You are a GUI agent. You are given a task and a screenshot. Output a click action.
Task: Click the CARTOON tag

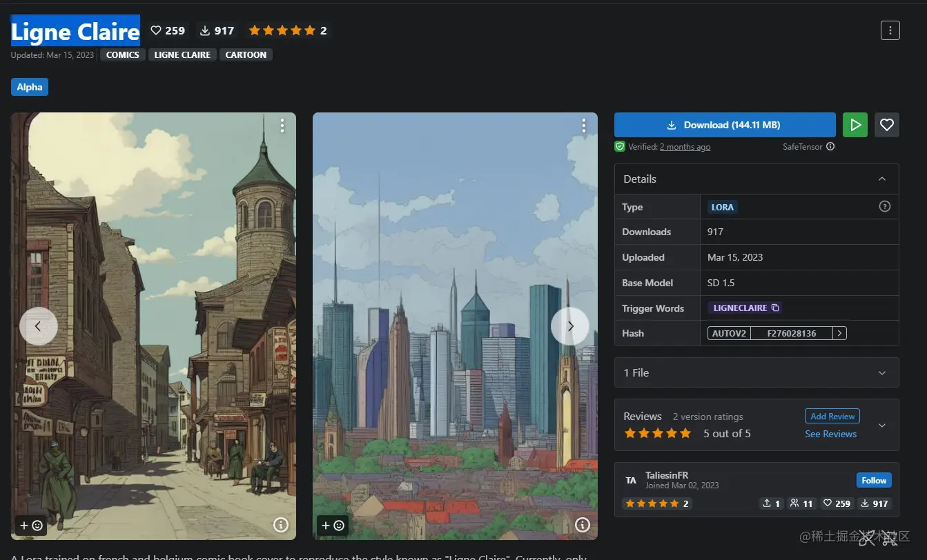[x=246, y=54]
